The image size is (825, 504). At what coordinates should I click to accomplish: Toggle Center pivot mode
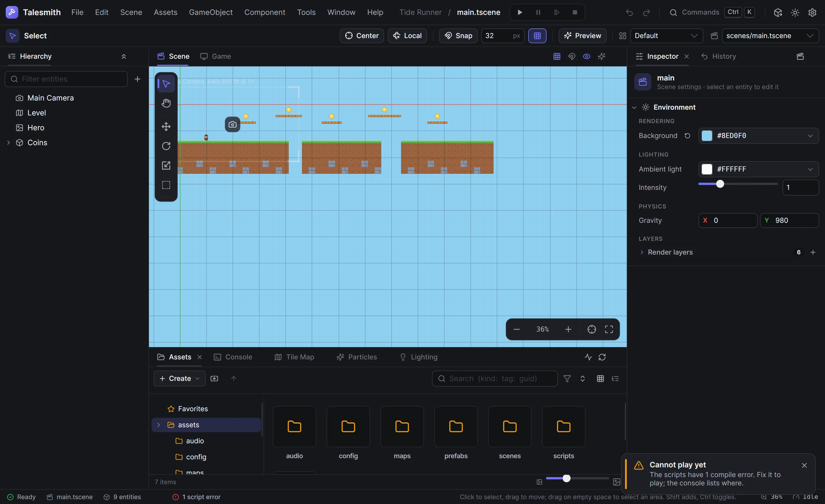(362, 36)
